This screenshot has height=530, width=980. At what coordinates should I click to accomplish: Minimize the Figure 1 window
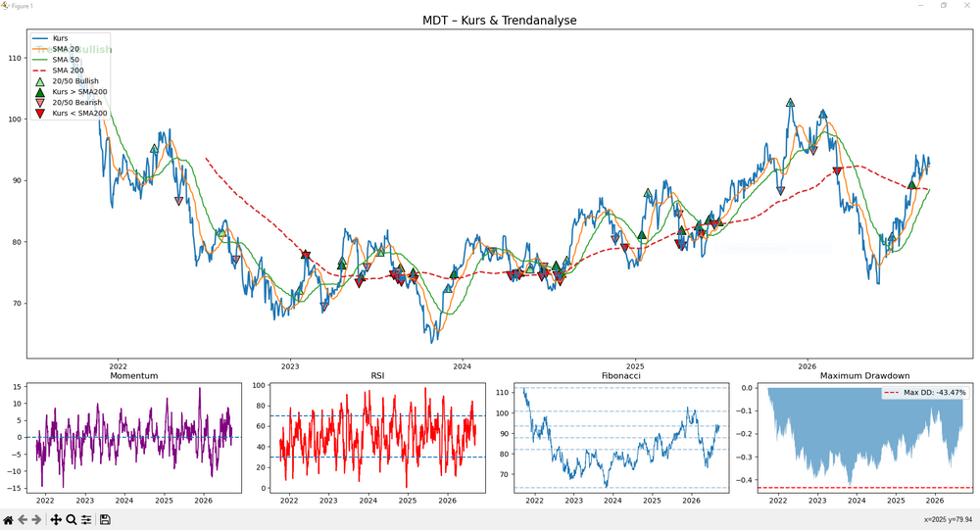(x=920, y=6)
